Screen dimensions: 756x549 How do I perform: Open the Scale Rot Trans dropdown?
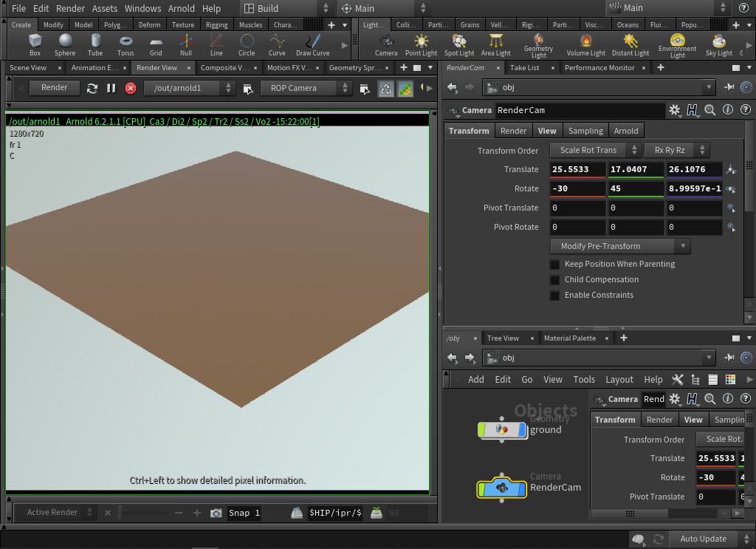click(x=595, y=150)
